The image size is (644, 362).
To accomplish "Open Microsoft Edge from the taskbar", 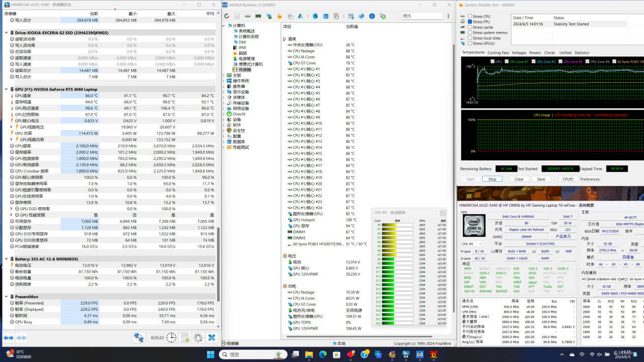I will [x=323, y=354].
